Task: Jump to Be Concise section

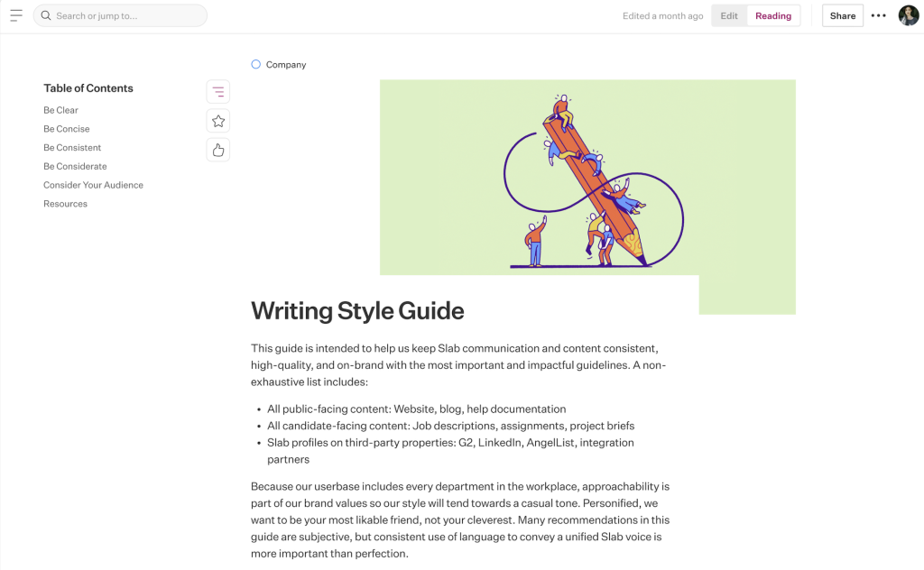Action: pos(67,129)
